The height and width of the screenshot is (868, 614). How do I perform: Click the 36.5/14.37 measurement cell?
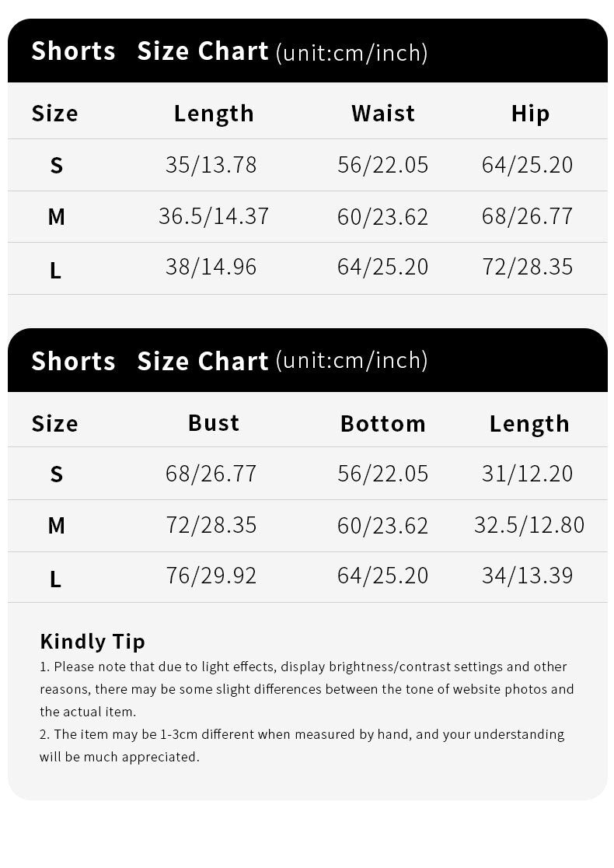pyautogui.click(x=214, y=216)
